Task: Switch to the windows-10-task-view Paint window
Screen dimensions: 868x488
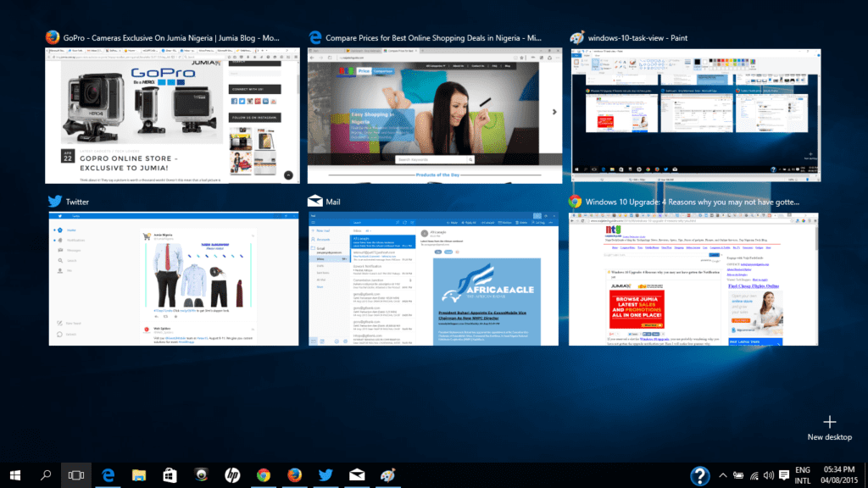Action: pos(696,115)
